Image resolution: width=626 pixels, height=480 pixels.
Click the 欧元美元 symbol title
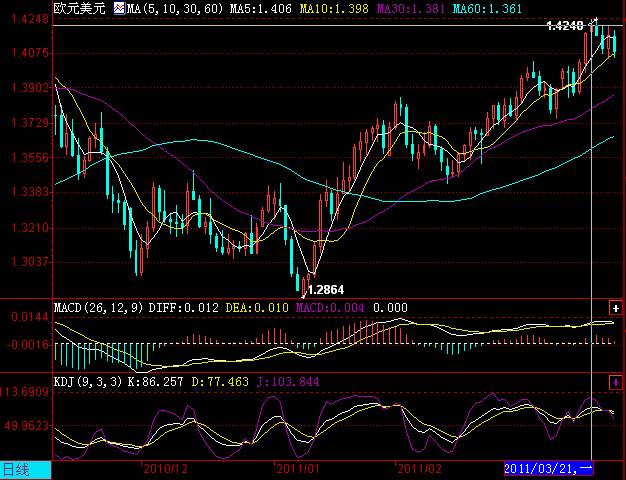click(79, 8)
